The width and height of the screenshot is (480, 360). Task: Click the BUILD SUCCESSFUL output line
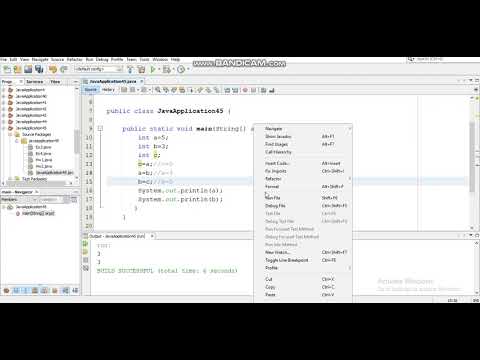pos(167,271)
